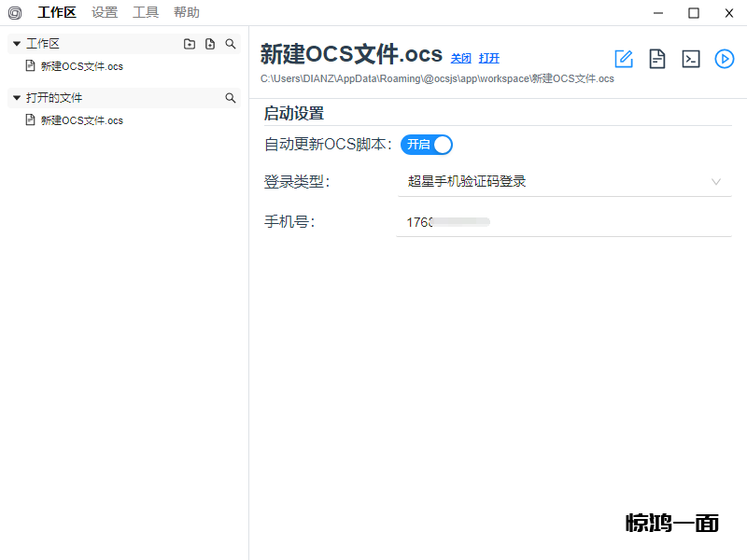Select 新建OCS文件.ocs under 工作区
Screen dimensions: 747x560
tap(81, 66)
